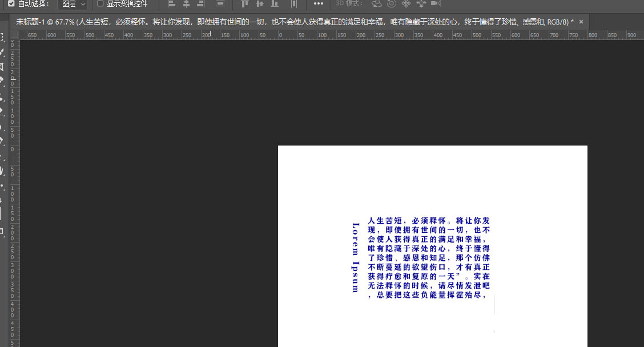Click the text line starting 唯有隐藏于深处

pos(428,248)
